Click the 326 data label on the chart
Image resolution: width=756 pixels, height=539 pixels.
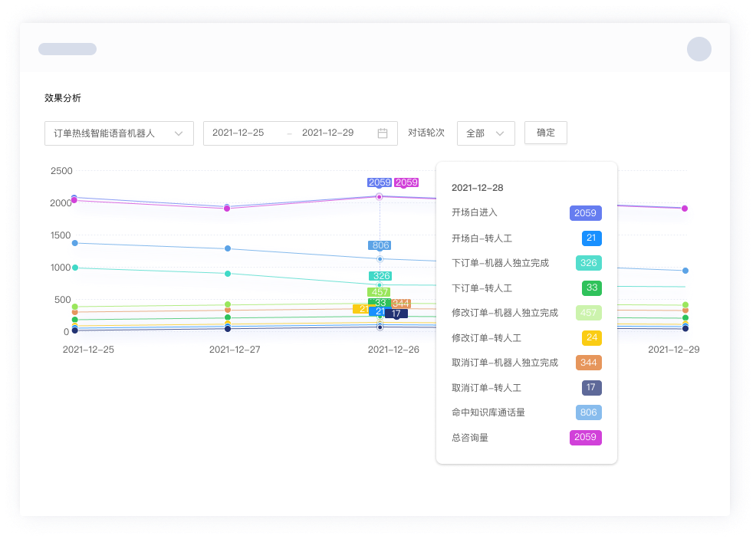(380, 276)
